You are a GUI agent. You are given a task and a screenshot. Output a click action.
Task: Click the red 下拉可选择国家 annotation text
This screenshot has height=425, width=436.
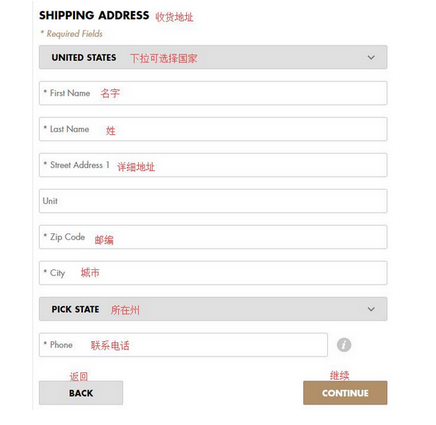click(164, 59)
